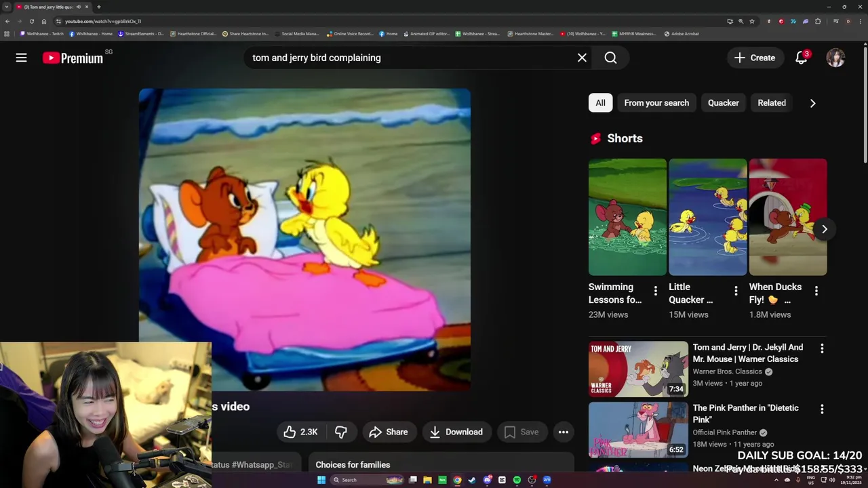This screenshot has width=868, height=488.
Task: Open more options for Pink Panther video
Action: pos(822,409)
